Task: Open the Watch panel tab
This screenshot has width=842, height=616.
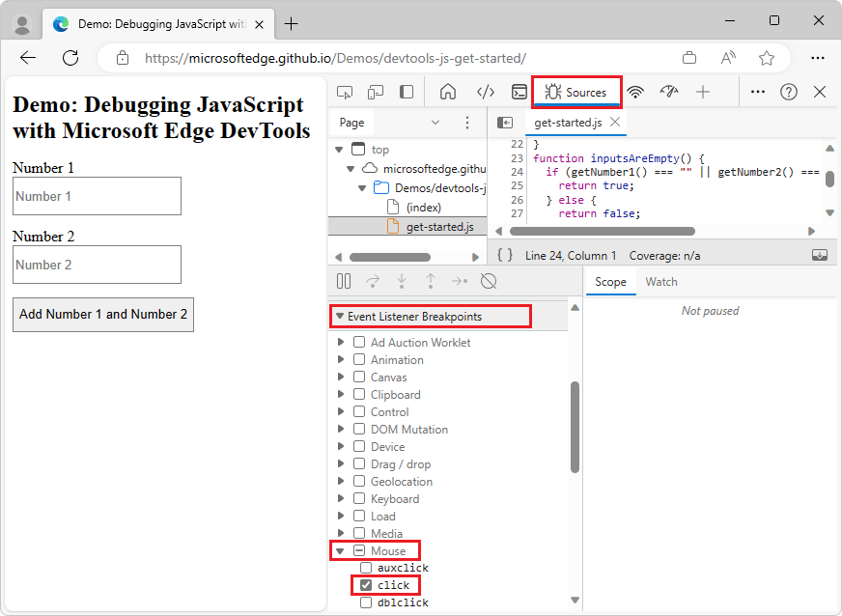Action: coord(661,282)
